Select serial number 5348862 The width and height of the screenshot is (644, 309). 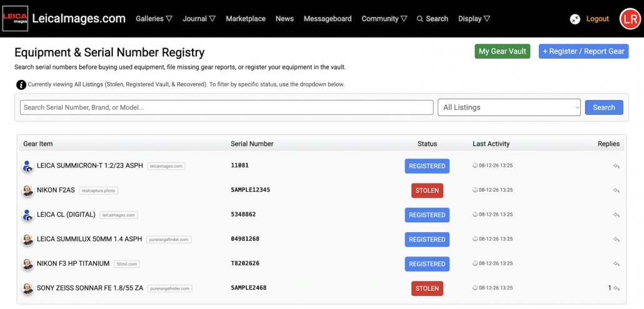pyautogui.click(x=243, y=214)
